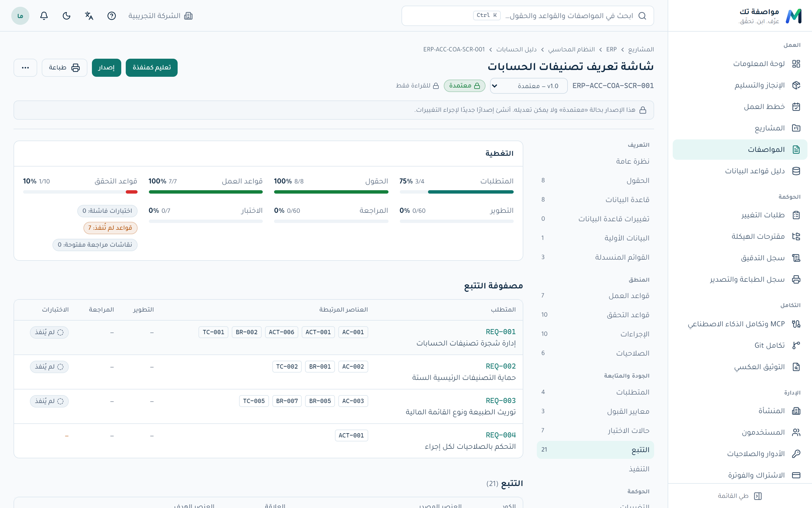Open the language translation icon
Screen dimensions: 812x508
point(89,16)
